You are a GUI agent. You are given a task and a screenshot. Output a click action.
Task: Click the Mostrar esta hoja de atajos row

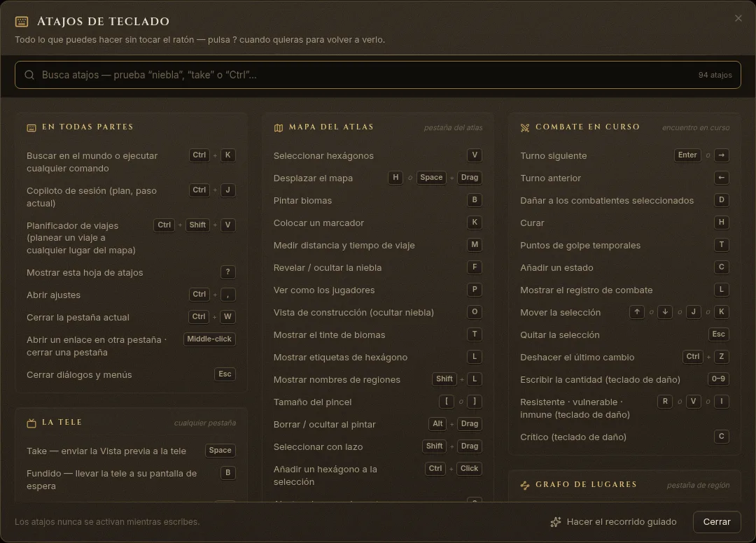131,273
